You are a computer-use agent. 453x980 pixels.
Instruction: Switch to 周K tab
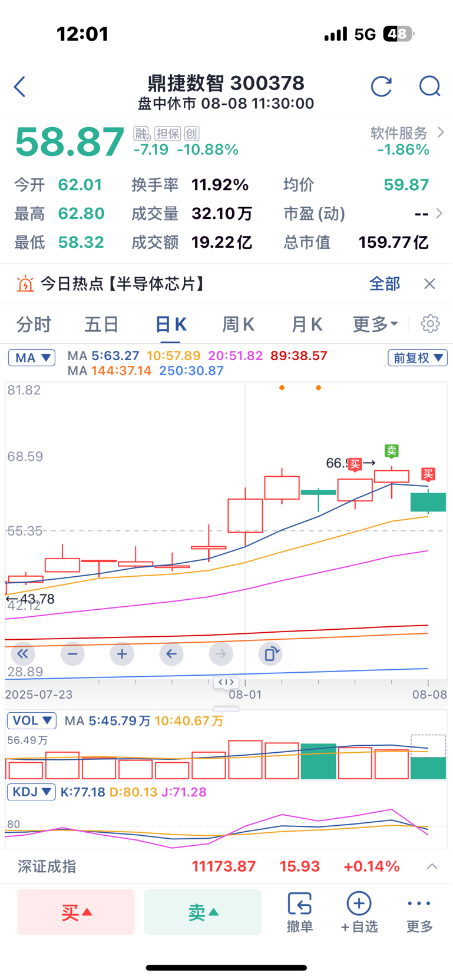pyautogui.click(x=238, y=324)
